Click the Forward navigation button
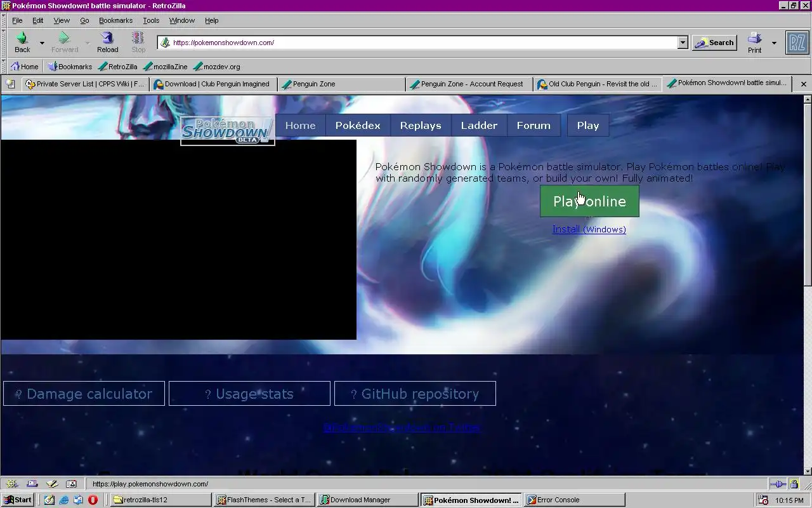 [x=64, y=43]
